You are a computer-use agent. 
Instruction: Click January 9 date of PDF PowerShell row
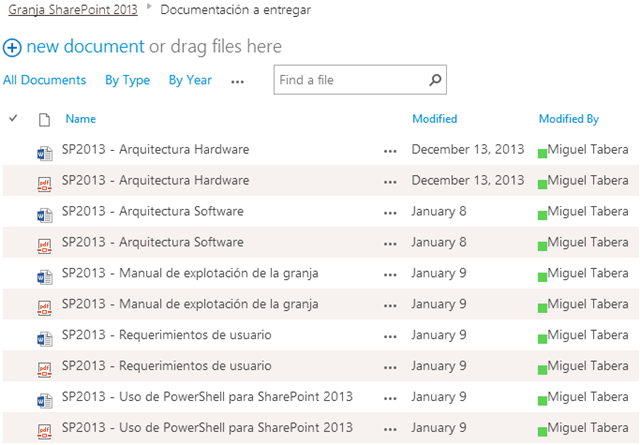point(439,428)
